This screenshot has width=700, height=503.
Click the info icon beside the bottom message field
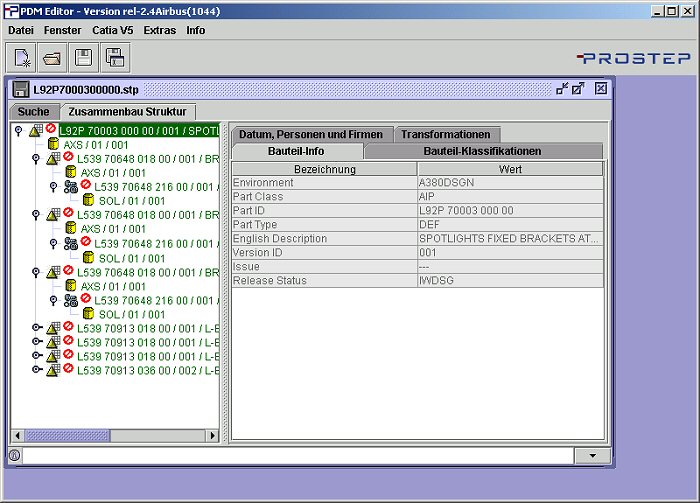tap(15, 456)
